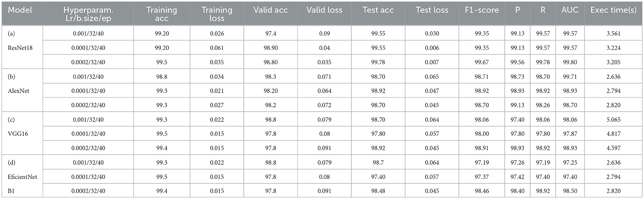644x199 pixels.
Task: Select the 98.46 F1-score cell
Action: coord(482,191)
